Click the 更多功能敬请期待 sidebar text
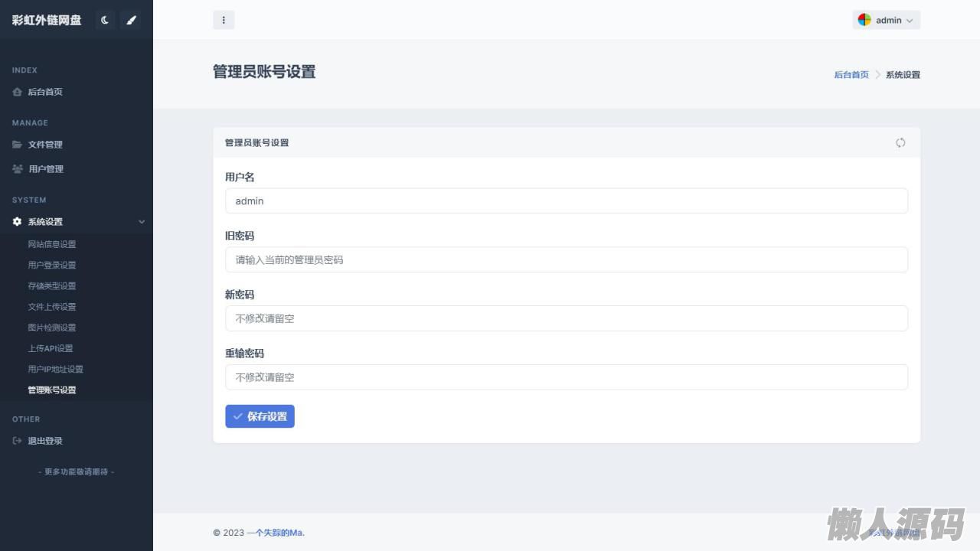Screen dimensions: 980x551 (77, 472)
